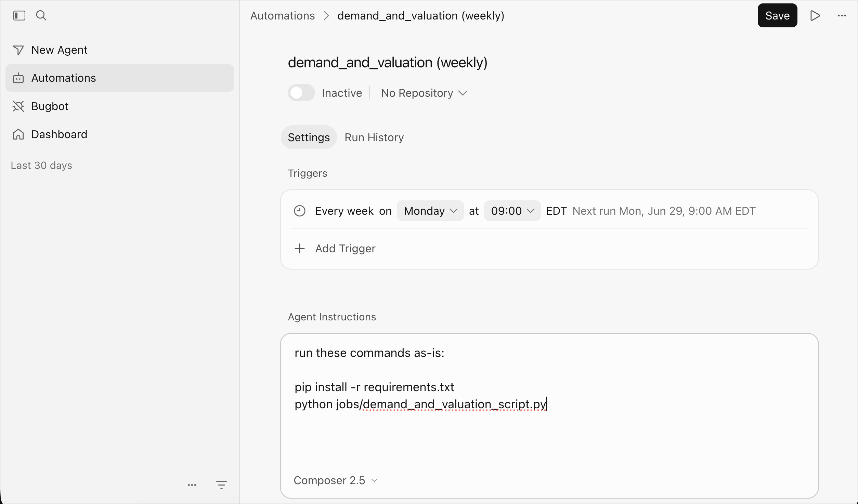The width and height of the screenshot is (858, 504).
Task: Click the Triggers section label
Action: click(307, 173)
